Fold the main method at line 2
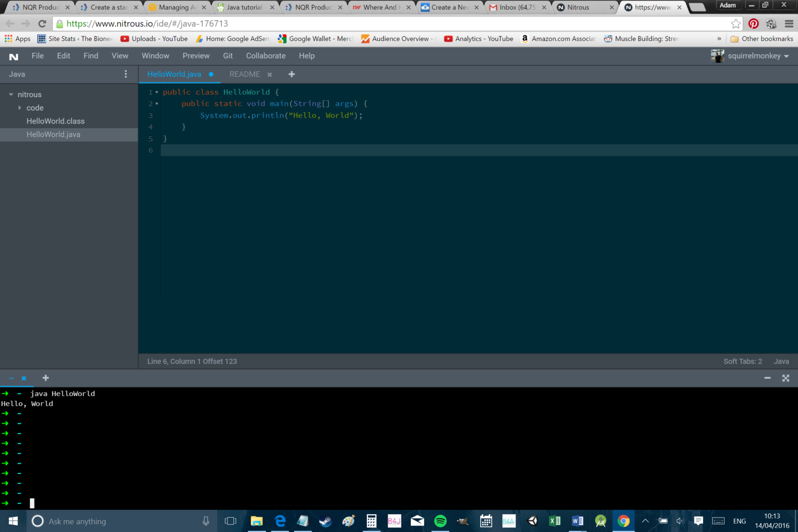This screenshot has height=532, width=798. pos(157,104)
